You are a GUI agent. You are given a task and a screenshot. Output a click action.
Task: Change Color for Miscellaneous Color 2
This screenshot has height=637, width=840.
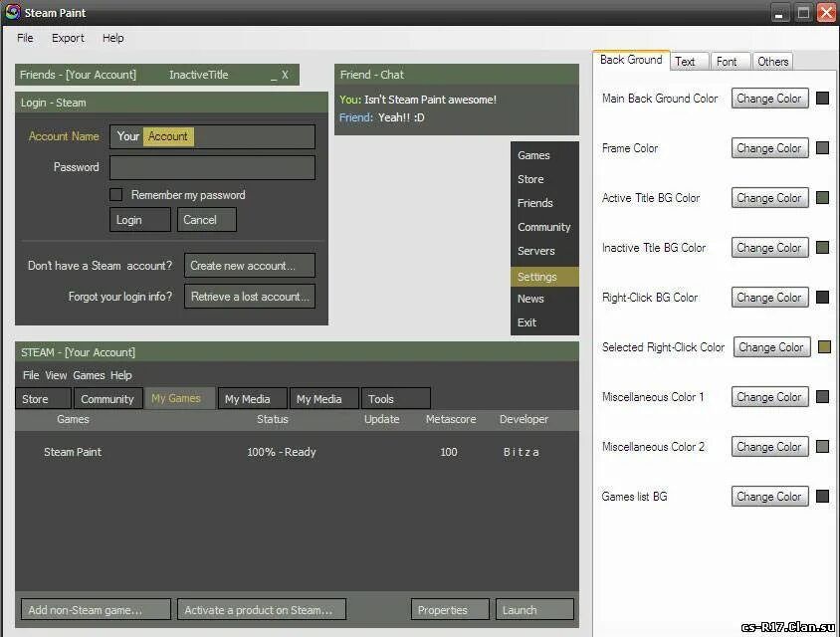pyautogui.click(x=769, y=447)
